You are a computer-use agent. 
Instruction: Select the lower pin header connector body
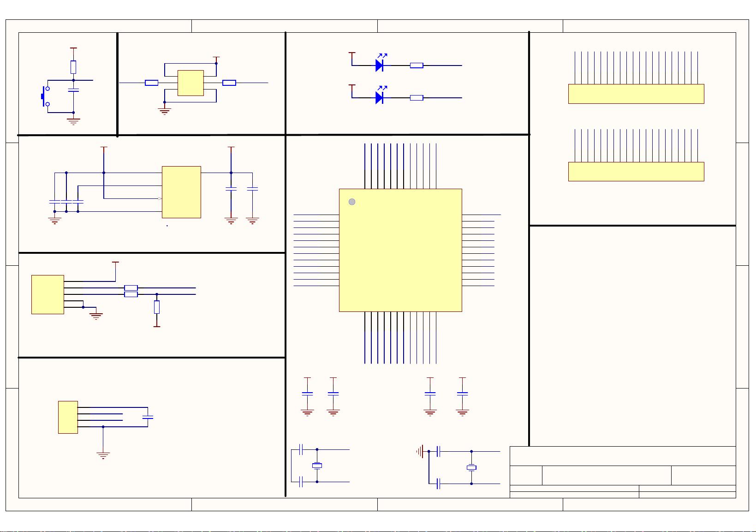(x=636, y=172)
